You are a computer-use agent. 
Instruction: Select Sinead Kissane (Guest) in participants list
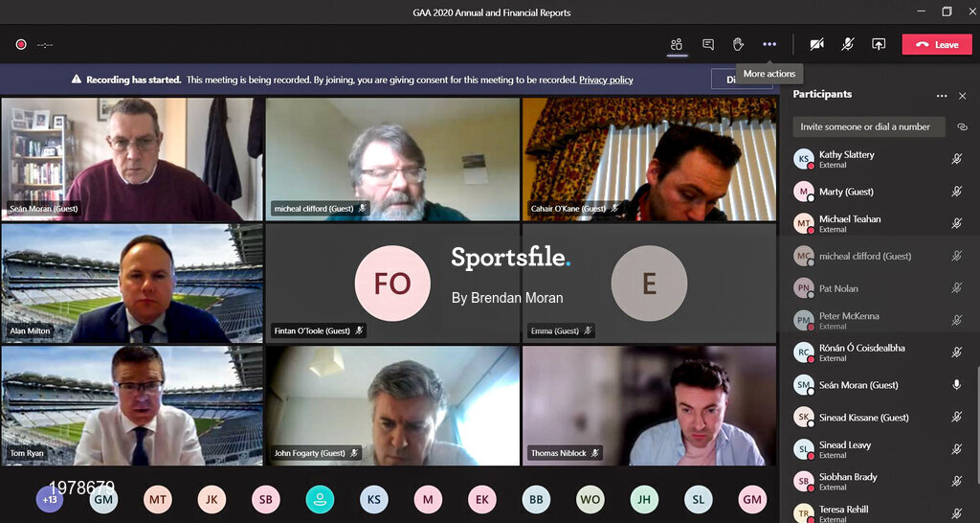(880, 418)
